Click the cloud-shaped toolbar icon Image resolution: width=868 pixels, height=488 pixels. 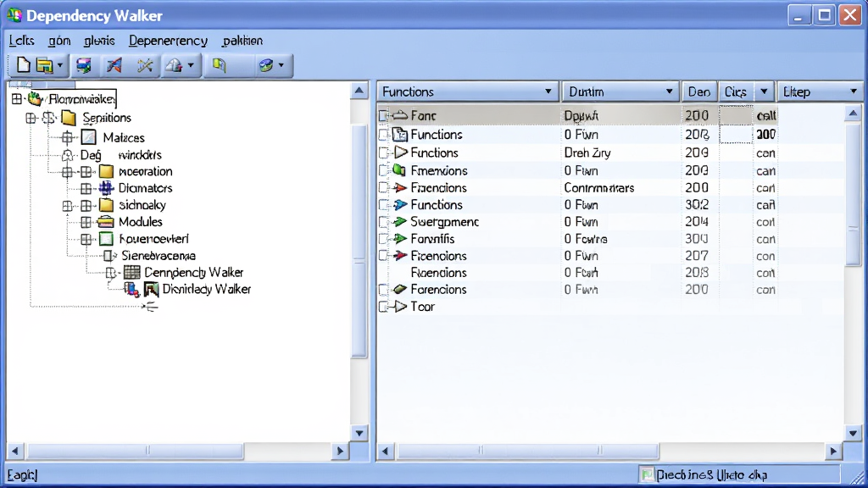[x=174, y=65]
